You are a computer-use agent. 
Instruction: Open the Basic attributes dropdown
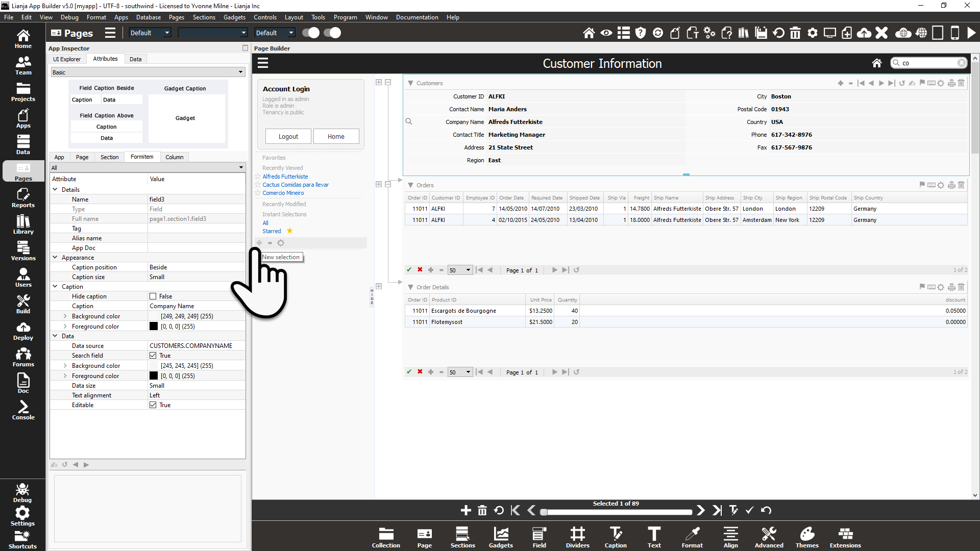[x=148, y=72]
